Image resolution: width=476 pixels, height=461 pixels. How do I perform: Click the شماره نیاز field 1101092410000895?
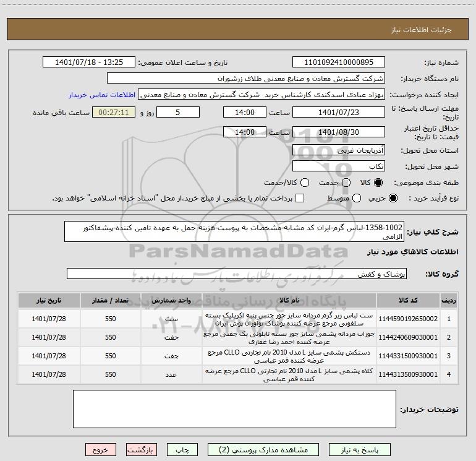pyautogui.click(x=339, y=62)
